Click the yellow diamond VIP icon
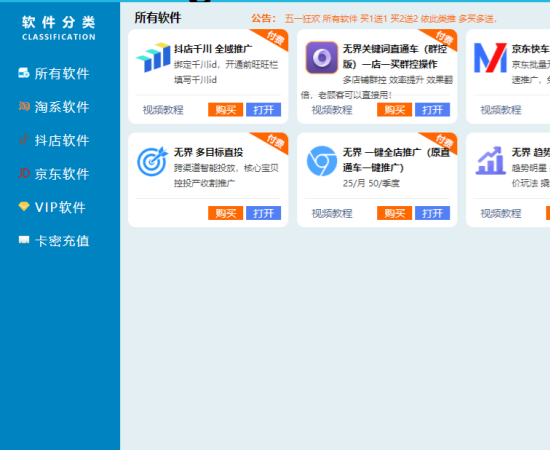The image size is (550, 450). 24,206
